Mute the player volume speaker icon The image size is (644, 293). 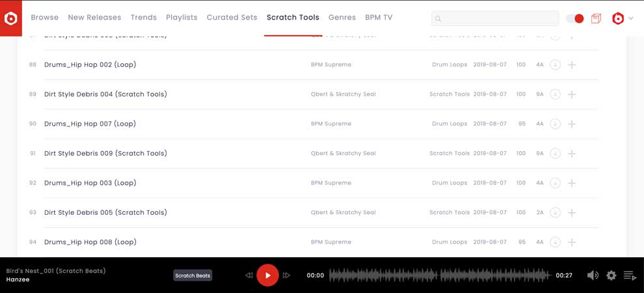coord(593,275)
